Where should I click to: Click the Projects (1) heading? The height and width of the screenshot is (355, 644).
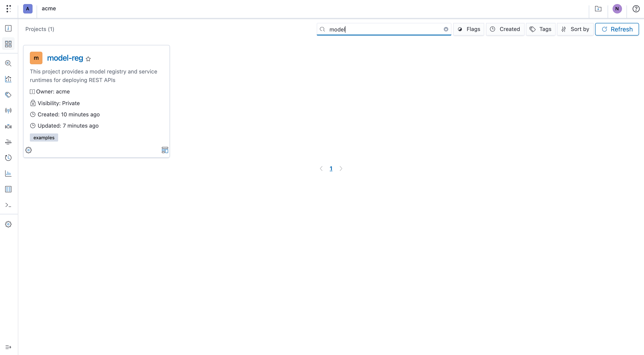coord(40,29)
